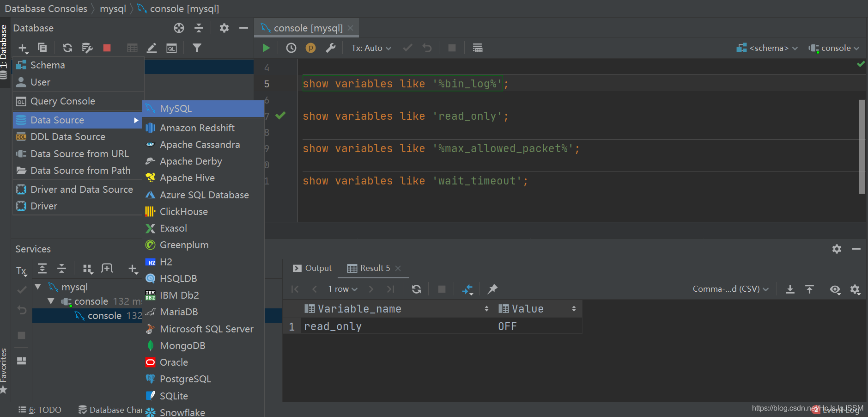The height and width of the screenshot is (417, 868).
Task: Open query console icon in Database toolbar
Action: pyautogui.click(x=171, y=48)
